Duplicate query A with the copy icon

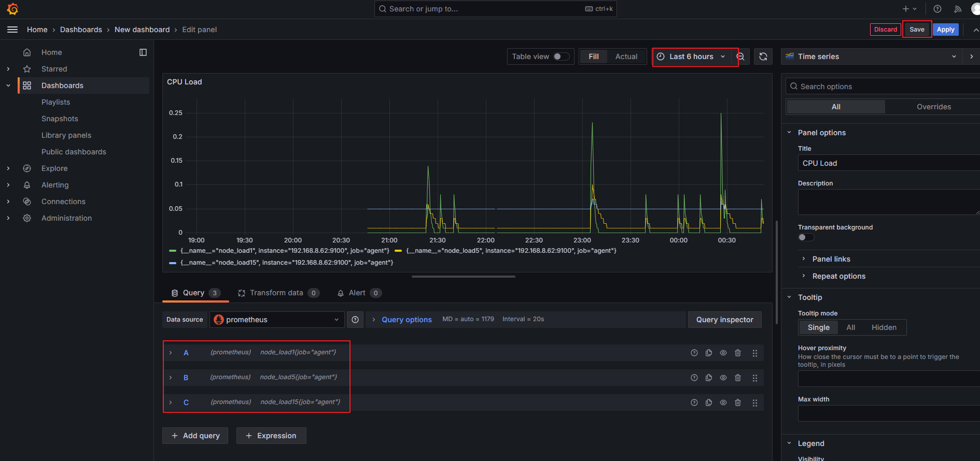click(x=709, y=353)
